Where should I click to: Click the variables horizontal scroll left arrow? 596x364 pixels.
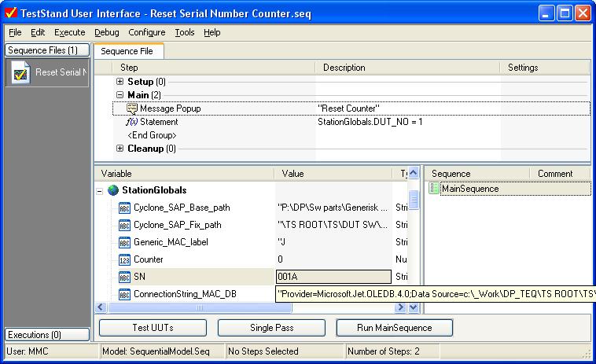point(101,307)
